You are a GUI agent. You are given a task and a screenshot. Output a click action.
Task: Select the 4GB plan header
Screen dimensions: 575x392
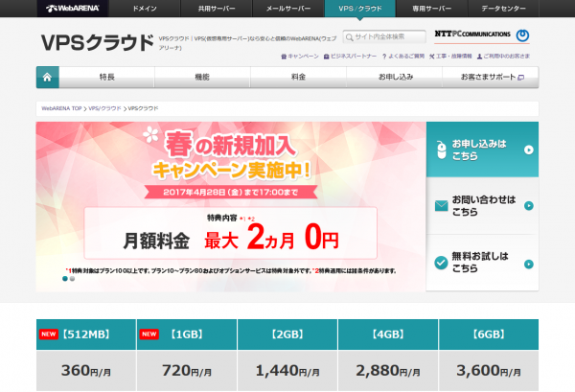point(388,334)
